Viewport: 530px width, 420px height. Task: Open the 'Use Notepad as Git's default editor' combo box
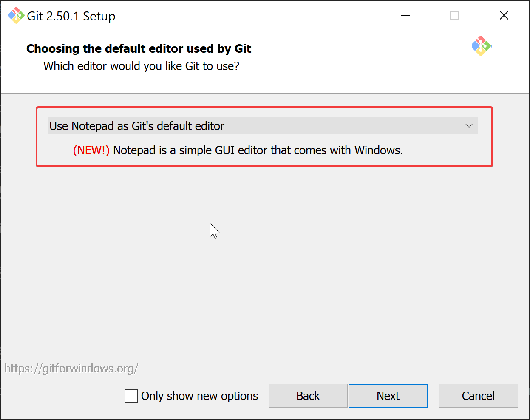pyautogui.click(x=255, y=126)
